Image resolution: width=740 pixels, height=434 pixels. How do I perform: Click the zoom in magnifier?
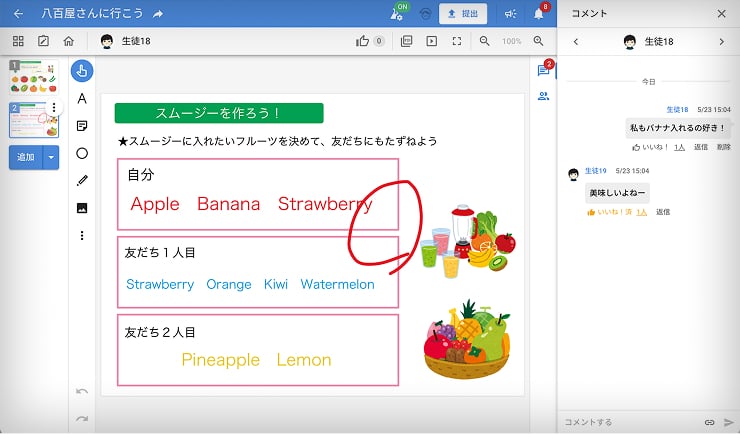pyautogui.click(x=539, y=41)
